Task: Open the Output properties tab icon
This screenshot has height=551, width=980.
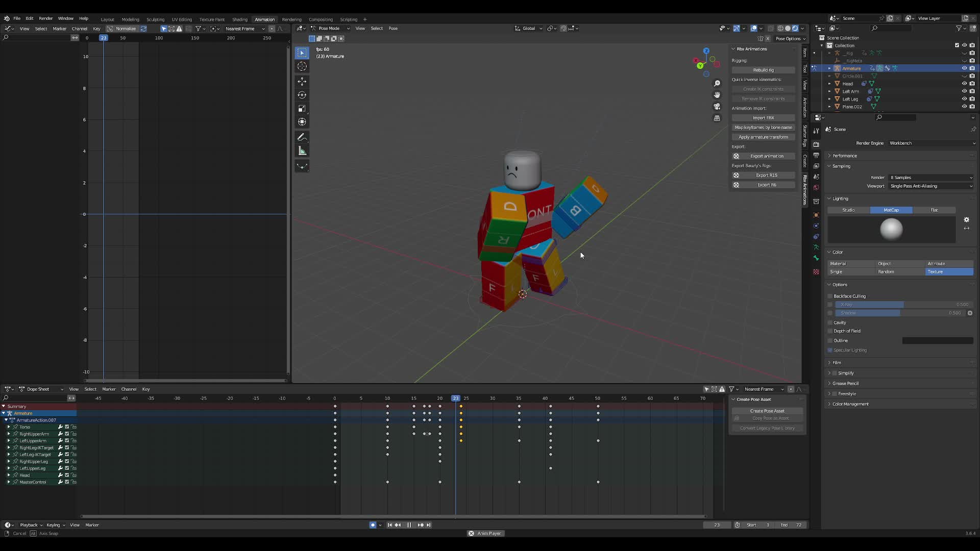Action: click(816, 155)
